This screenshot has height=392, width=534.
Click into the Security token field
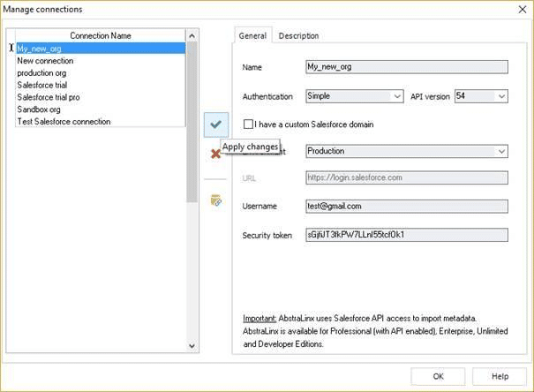click(406, 236)
